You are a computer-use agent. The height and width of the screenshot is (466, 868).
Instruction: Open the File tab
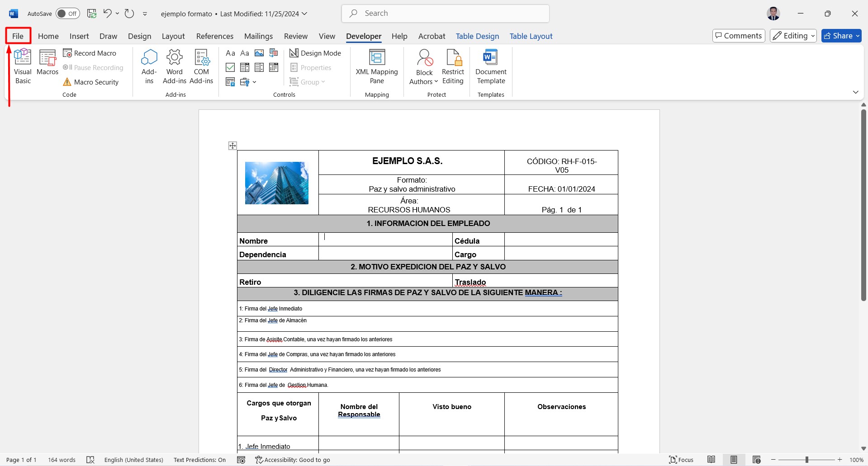tap(18, 36)
